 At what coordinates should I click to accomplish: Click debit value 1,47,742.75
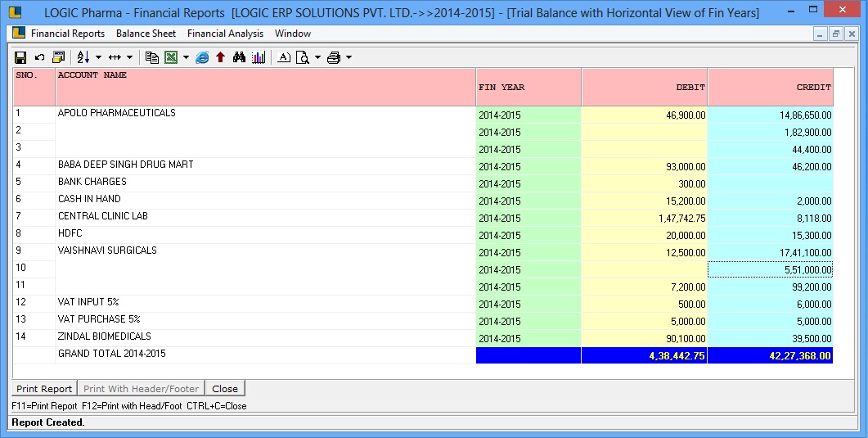(x=682, y=218)
